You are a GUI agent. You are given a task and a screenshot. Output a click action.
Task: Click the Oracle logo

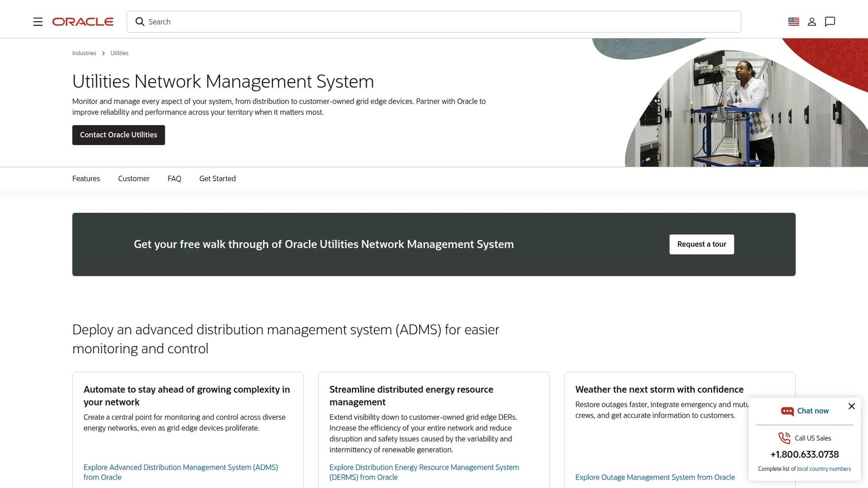pos(83,22)
